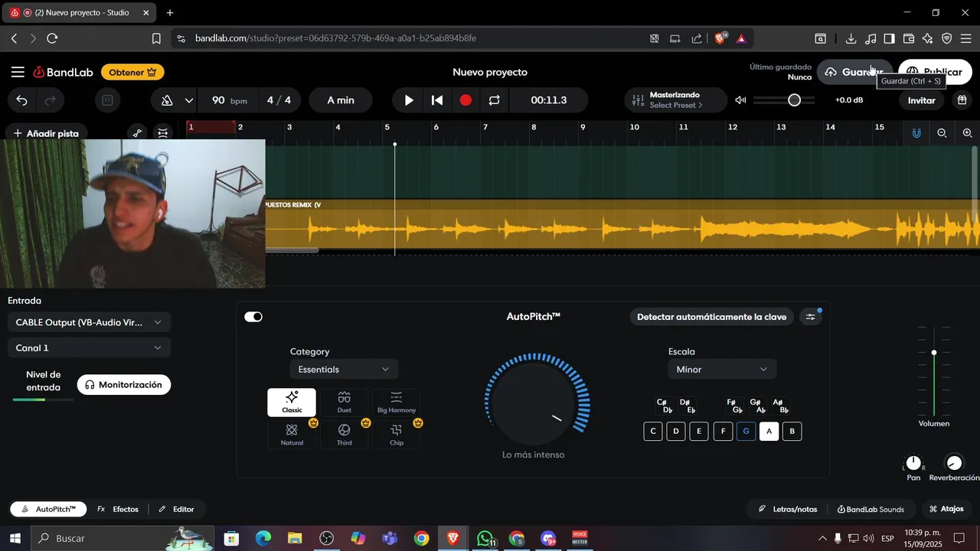Click bar 5 on the timeline ruler
Image resolution: width=980 pixels, height=551 pixels.
[x=387, y=127]
